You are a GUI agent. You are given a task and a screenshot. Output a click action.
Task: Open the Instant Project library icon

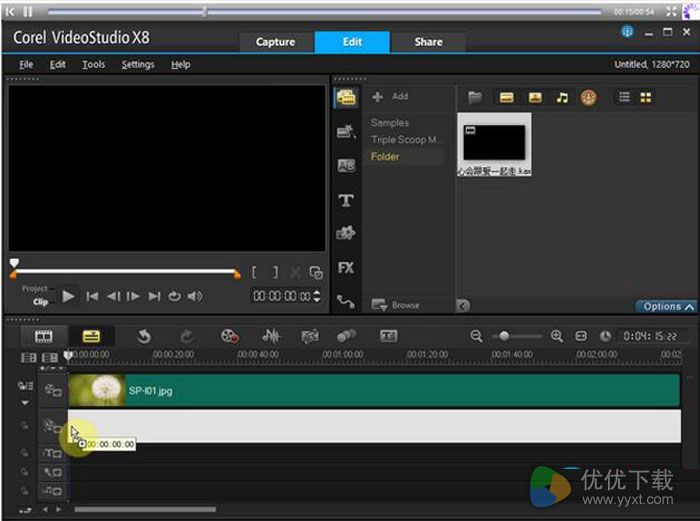click(346, 131)
